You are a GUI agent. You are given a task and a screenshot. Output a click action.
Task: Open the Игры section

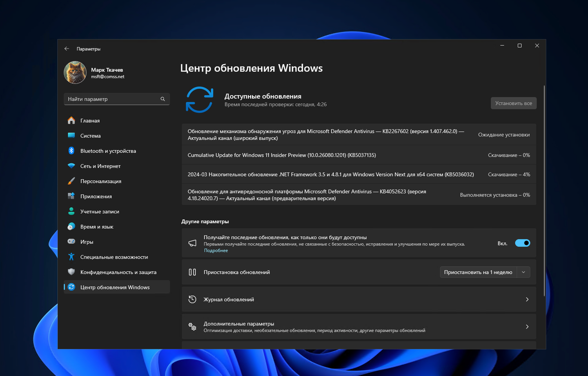click(x=117, y=242)
